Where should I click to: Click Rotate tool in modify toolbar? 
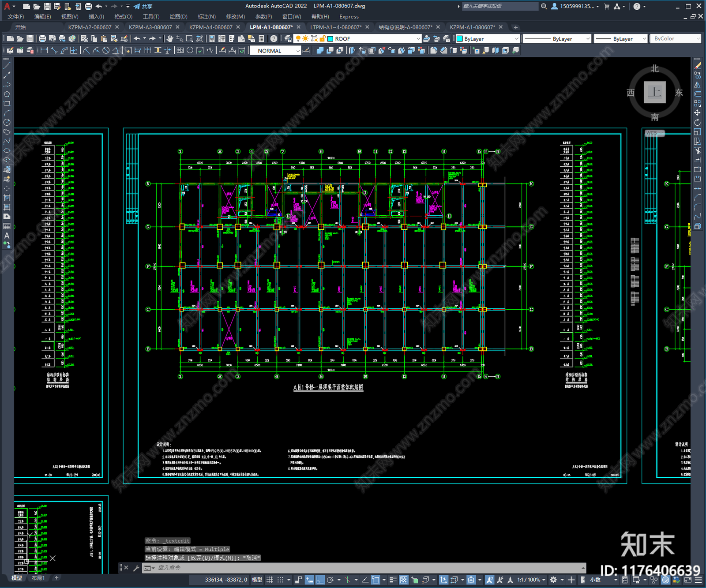pos(697,122)
